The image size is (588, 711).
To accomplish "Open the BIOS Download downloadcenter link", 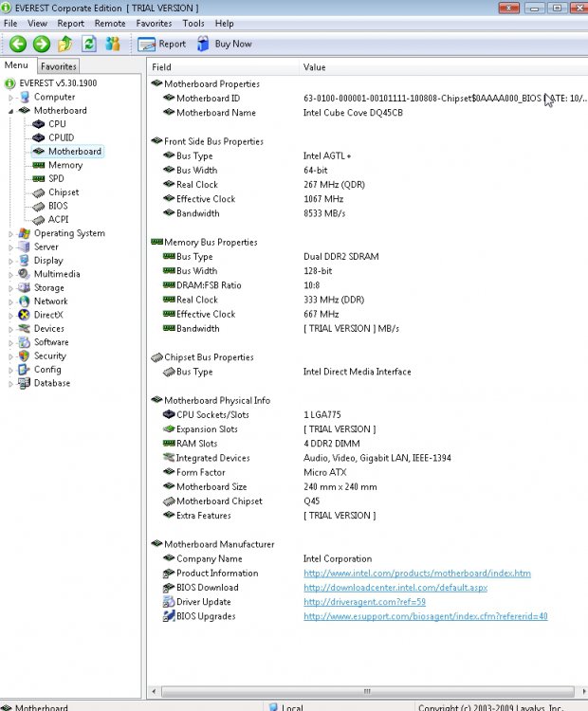I will pos(395,588).
